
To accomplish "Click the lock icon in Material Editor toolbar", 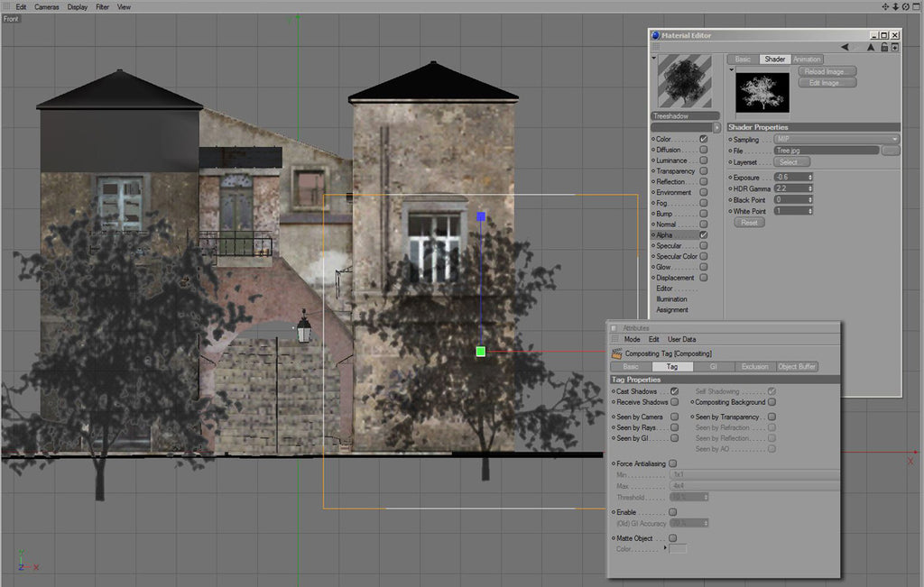I will point(883,47).
